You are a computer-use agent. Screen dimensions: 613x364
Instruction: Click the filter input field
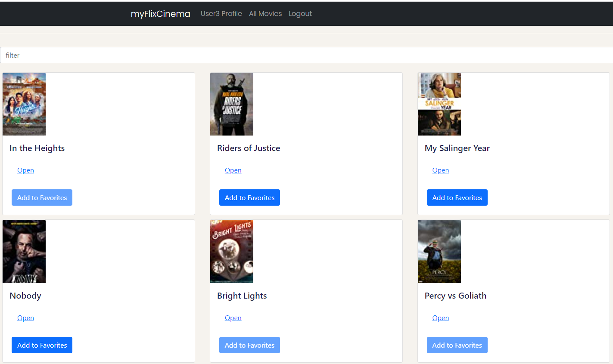[x=172, y=55]
